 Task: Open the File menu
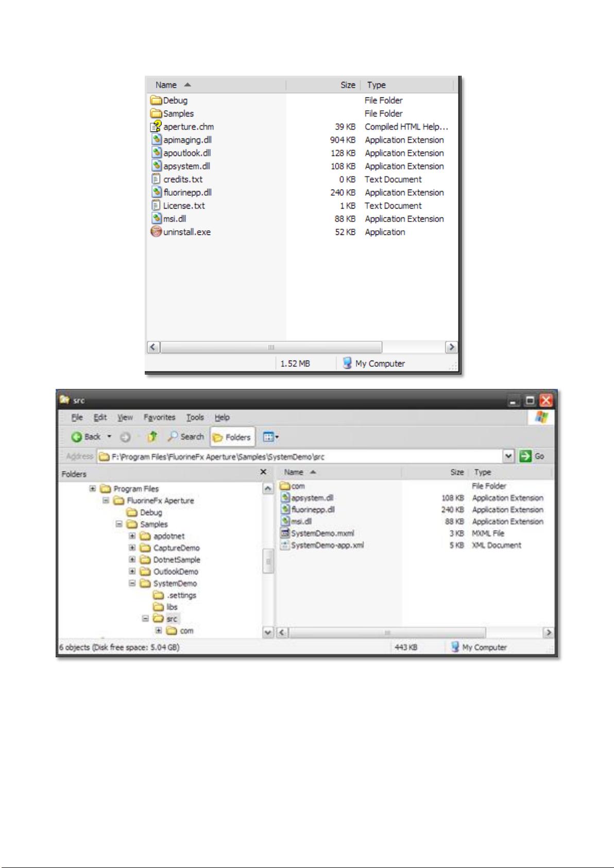click(x=77, y=417)
